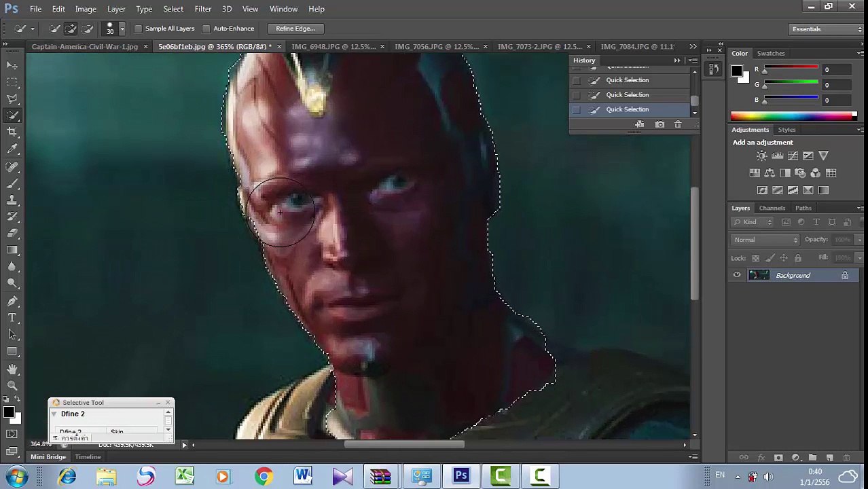
Task: Choose New selection brush mode
Action: 54,29
